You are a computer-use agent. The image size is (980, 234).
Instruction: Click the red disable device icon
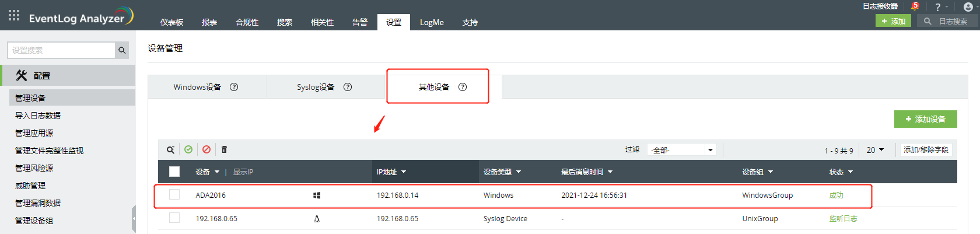(206, 149)
